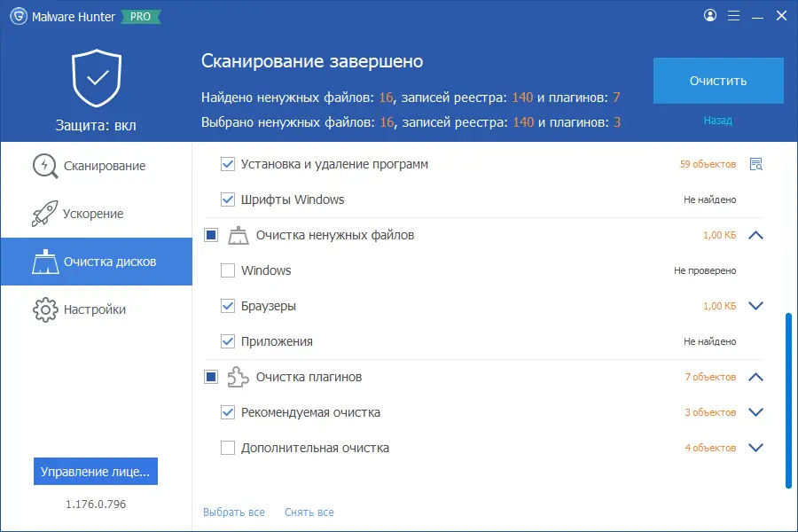Screen dimensions: 798x532
Task: Expand details for Браузеры
Action: point(755,305)
